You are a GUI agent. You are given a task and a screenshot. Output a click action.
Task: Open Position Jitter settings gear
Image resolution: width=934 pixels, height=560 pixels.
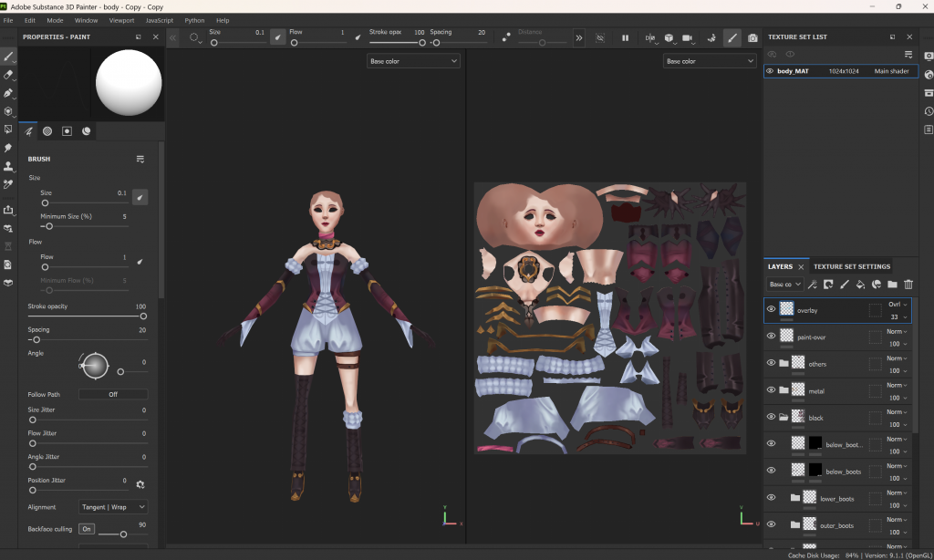(140, 484)
